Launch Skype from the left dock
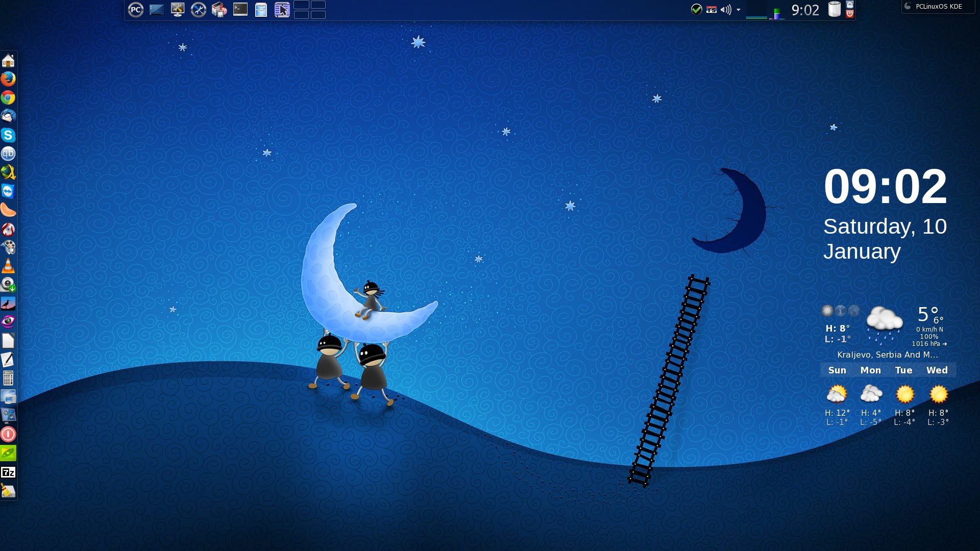980x551 pixels. (8, 135)
